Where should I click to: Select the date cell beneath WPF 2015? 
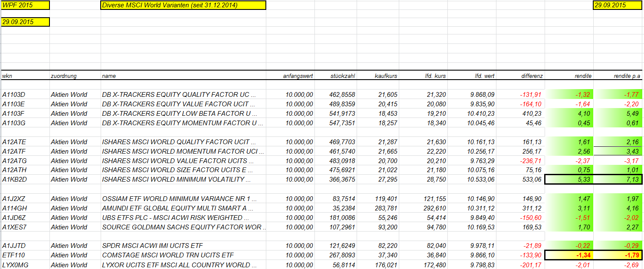click(x=25, y=22)
